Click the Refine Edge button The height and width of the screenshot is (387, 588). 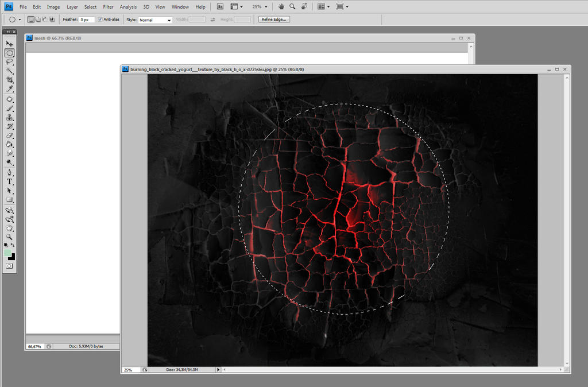(x=274, y=20)
